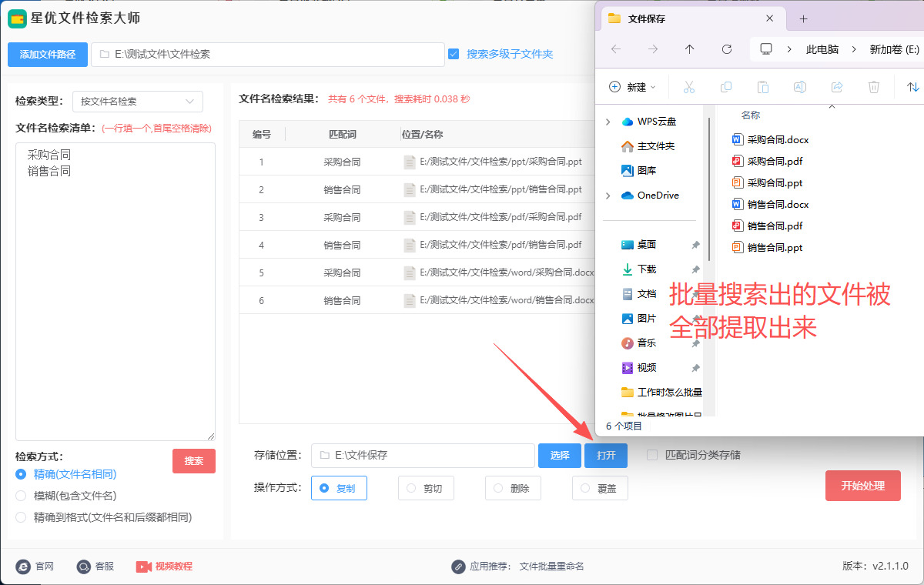924x585 pixels.
Task: Click the red 搜索 button
Action: (194, 461)
